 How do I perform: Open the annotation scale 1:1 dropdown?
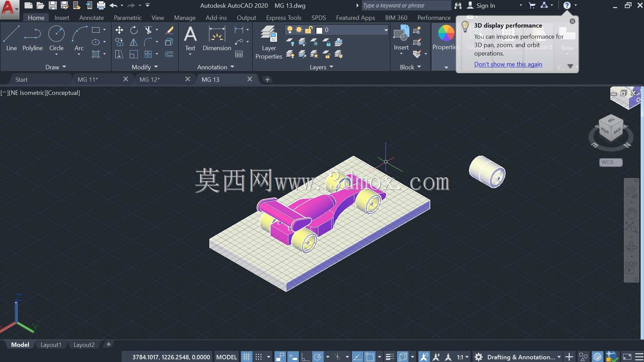click(462, 357)
